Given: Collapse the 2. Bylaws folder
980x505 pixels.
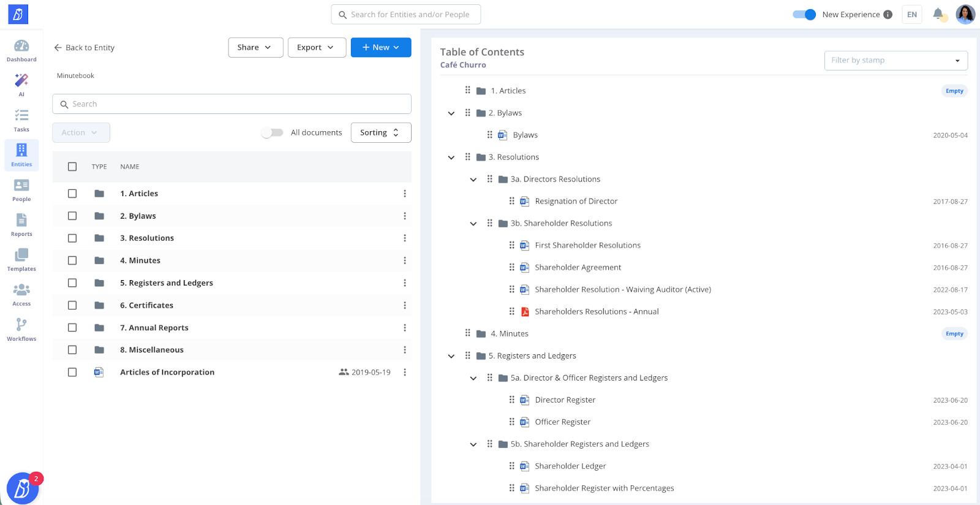Looking at the screenshot, I should (x=451, y=113).
